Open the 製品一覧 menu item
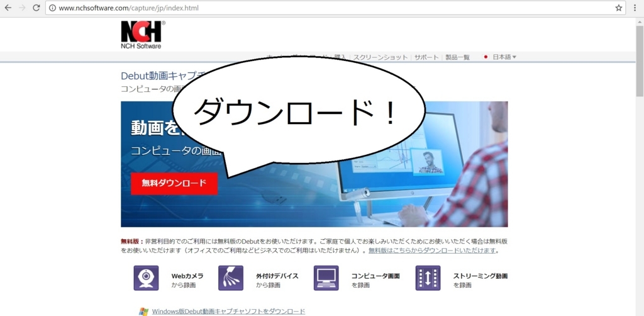This screenshot has height=316, width=644. 457,57
